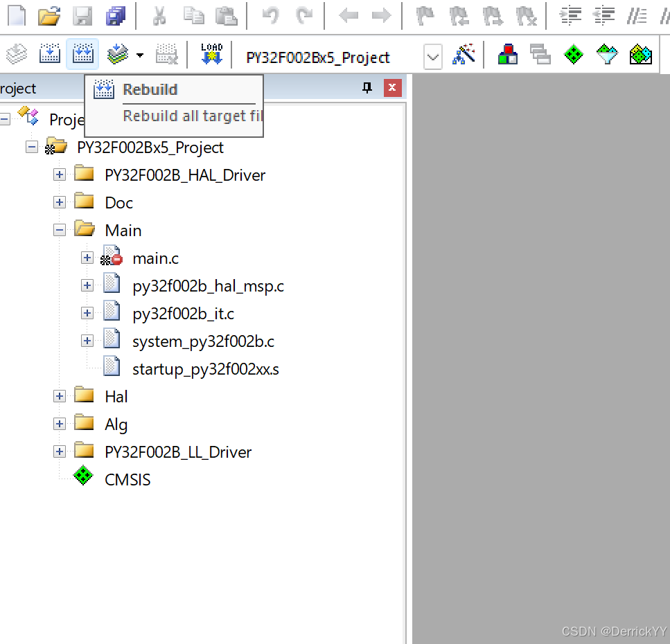
Task: Indent the selected lines with the indent icon
Action: pos(571,16)
